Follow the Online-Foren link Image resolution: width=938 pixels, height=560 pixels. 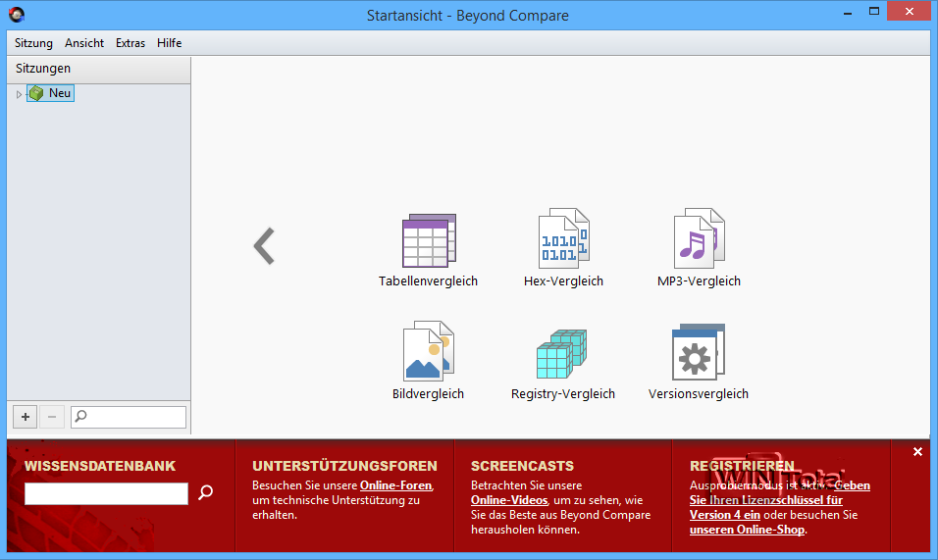pos(395,485)
